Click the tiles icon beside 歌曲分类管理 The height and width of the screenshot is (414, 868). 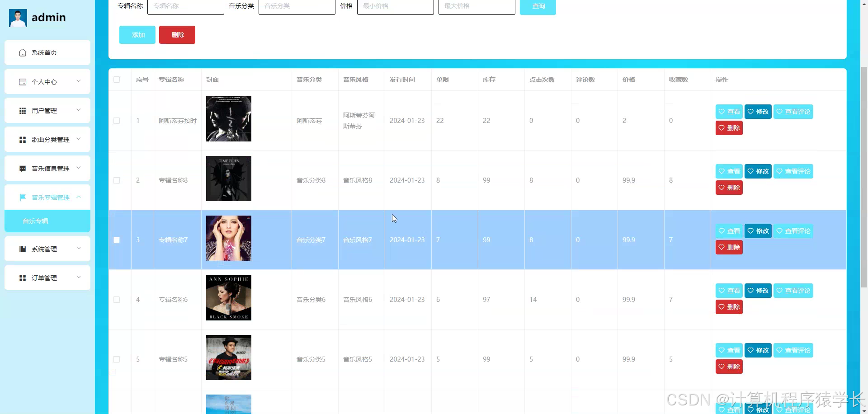(x=23, y=140)
